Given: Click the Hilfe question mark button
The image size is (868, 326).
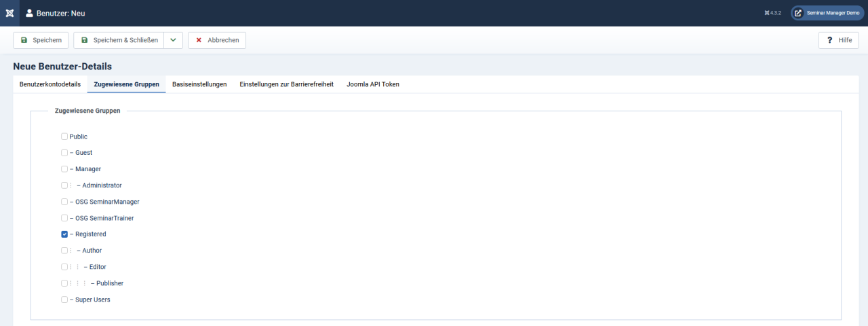Looking at the screenshot, I should click(839, 40).
